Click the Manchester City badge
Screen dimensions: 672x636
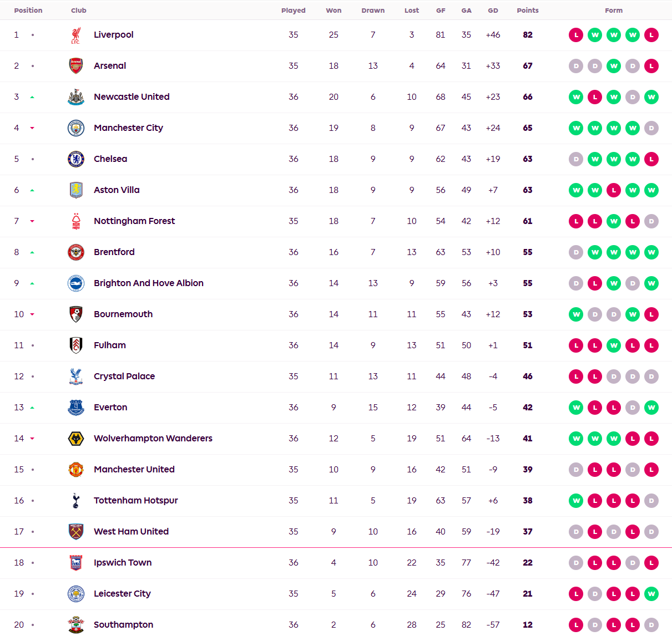pos(76,128)
